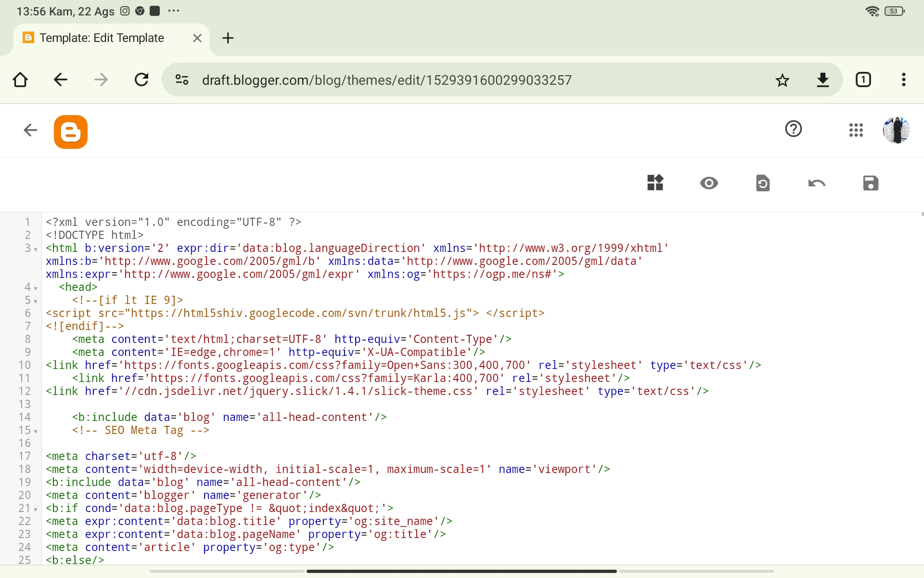Close the Template: Edit Template tab
The width and height of the screenshot is (924, 578).
[x=197, y=38]
